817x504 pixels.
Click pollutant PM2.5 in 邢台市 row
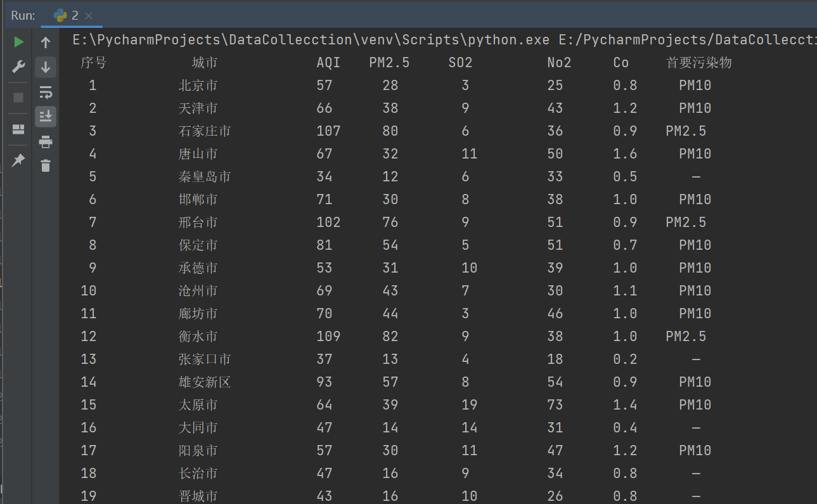(x=686, y=223)
